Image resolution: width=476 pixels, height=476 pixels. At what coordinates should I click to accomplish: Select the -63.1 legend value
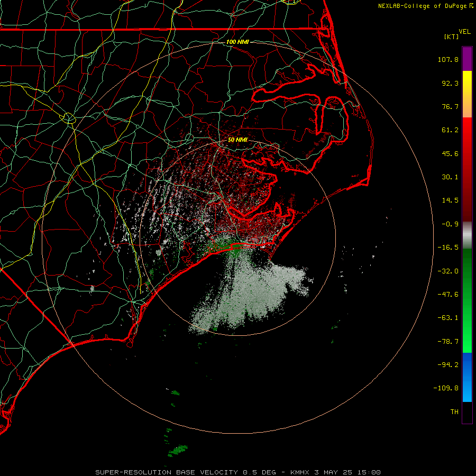click(448, 318)
